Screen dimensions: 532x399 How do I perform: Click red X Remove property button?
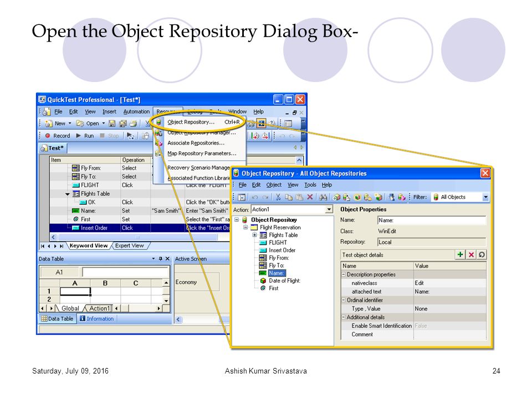[471, 254]
